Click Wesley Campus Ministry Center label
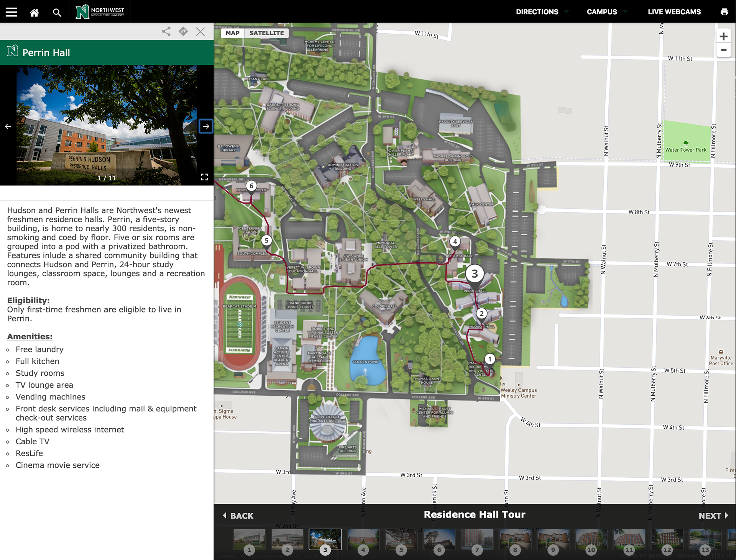This screenshot has height=560, width=736. point(519,393)
